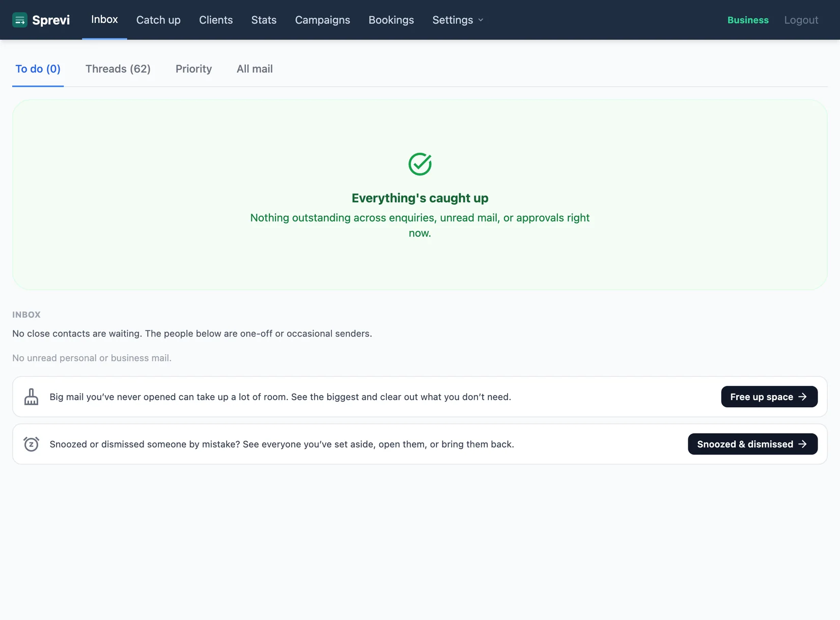840x620 pixels.
Task: Switch to the Threads (62) tab
Action: coord(118,69)
